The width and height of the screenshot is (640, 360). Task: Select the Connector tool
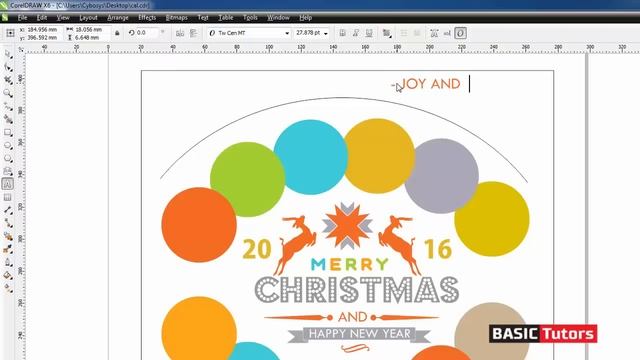click(x=8, y=223)
